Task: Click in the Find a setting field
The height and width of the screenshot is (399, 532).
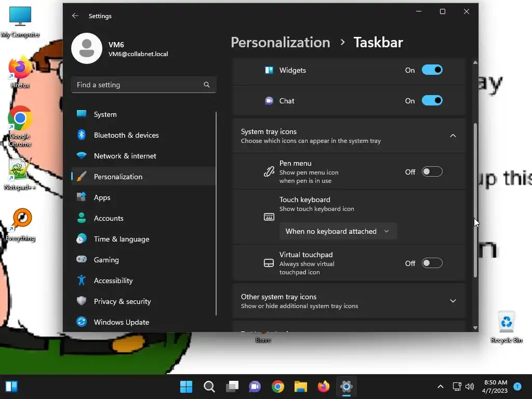Action: tap(144, 85)
